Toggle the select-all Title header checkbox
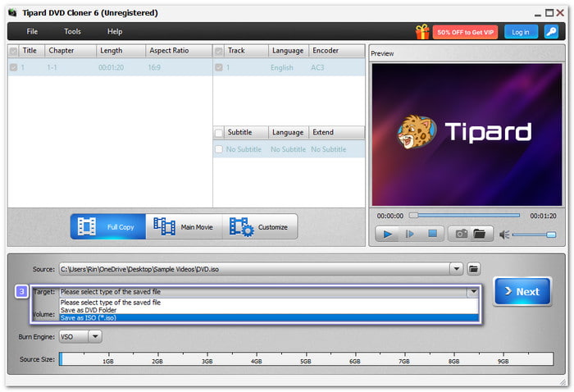The width and height of the screenshot is (574, 392). pyautogui.click(x=14, y=51)
